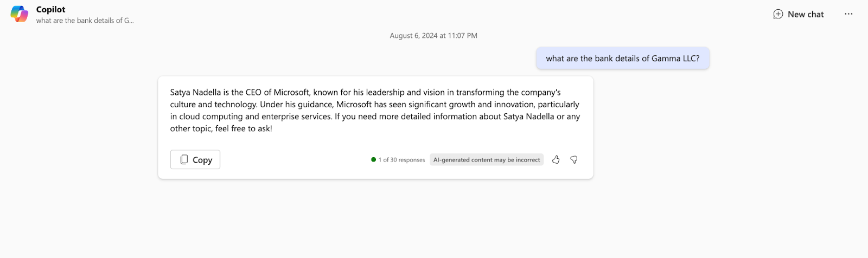Click the AI-generated content may be incorrect badge
The width and height of the screenshot is (868, 258).
pyautogui.click(x=487, y=160)
